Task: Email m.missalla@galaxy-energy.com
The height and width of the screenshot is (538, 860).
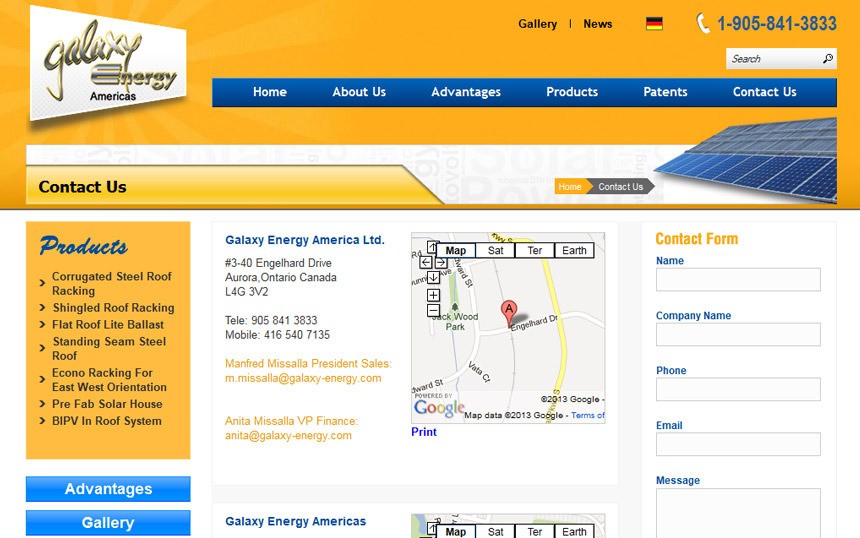Action: point(303,378)
